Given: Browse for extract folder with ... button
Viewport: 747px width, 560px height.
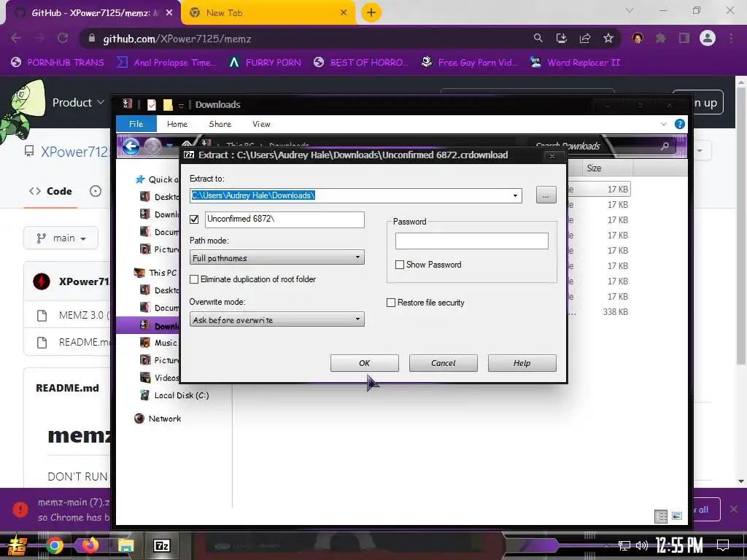Looking at the screenshot, I should [546, 195].
